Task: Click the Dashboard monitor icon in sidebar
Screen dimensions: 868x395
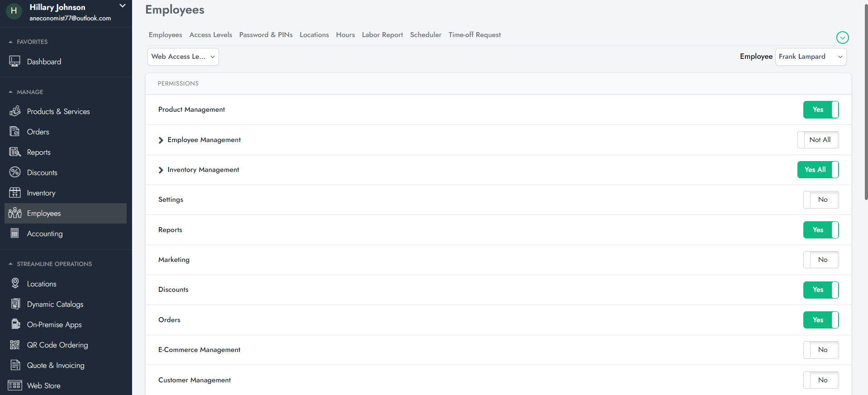Action: tap(15, 62)
